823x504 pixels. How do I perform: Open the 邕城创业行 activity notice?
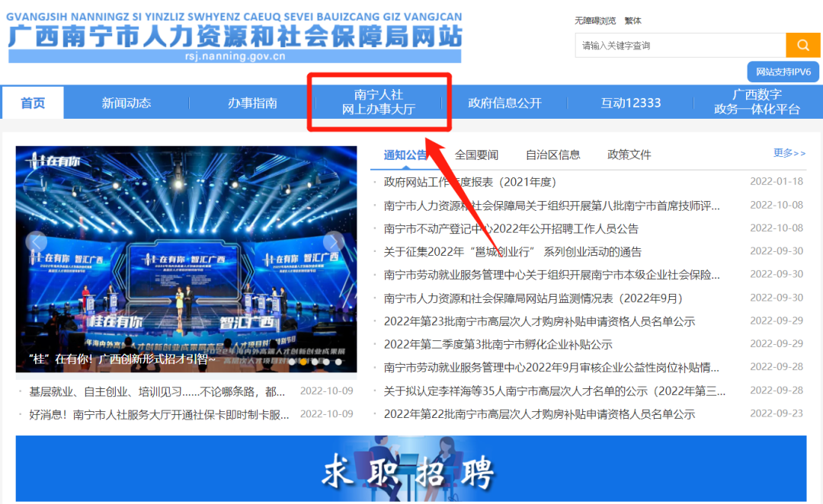click(x=512, y=252)
